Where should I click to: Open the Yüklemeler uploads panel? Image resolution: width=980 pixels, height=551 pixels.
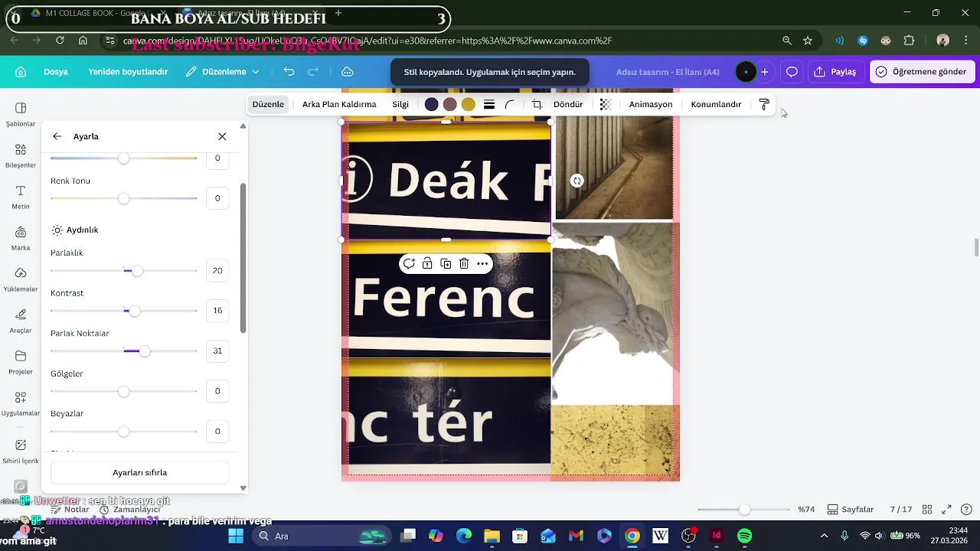coord(21,279)
